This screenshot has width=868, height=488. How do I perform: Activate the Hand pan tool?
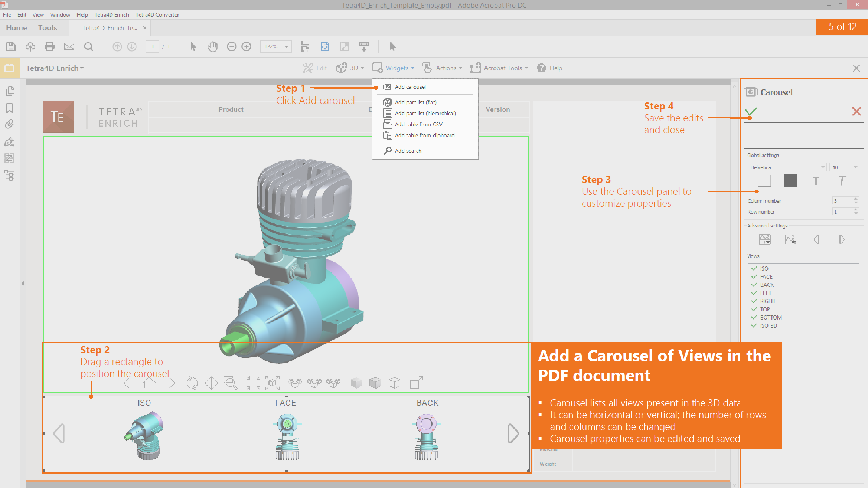point(212,46)
